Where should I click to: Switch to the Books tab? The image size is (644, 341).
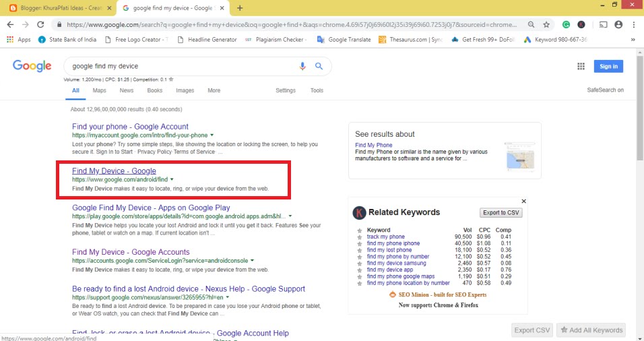[x=155, y=90]
